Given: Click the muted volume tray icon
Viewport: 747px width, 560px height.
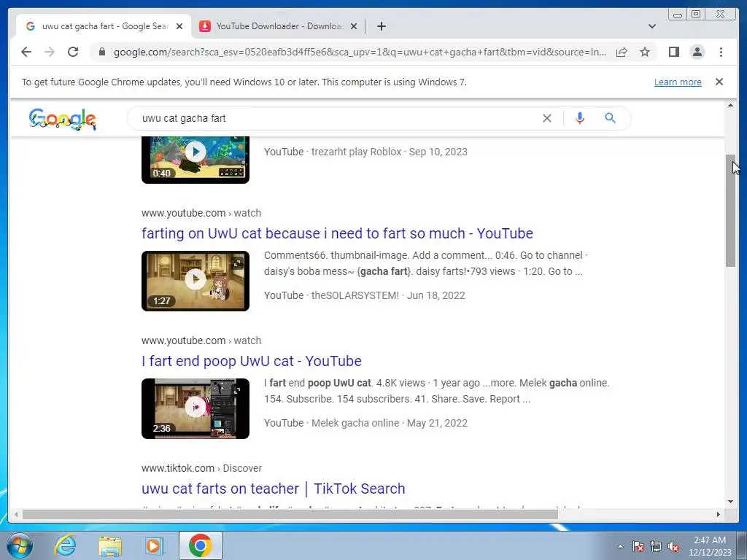Looking at the screenshot, I should 673,547.
